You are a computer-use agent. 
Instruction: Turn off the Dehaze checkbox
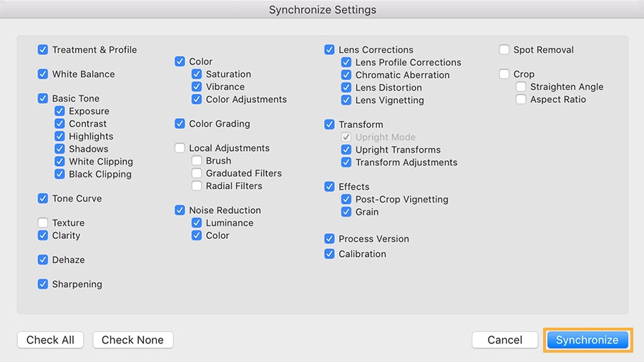tap(43, 260)
